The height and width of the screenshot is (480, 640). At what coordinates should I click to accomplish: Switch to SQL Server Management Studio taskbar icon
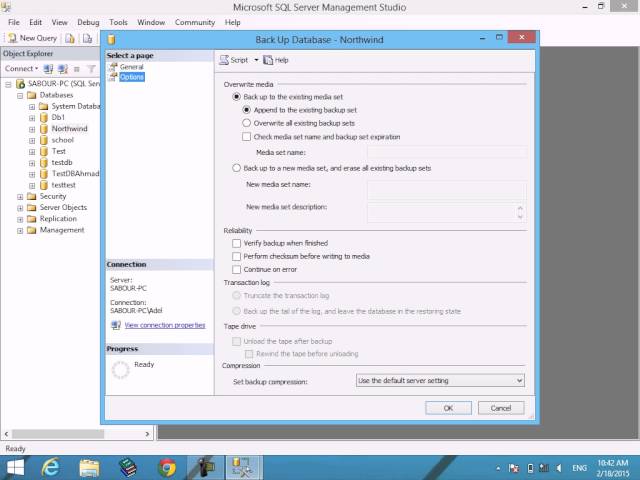(x=244, y=468)
